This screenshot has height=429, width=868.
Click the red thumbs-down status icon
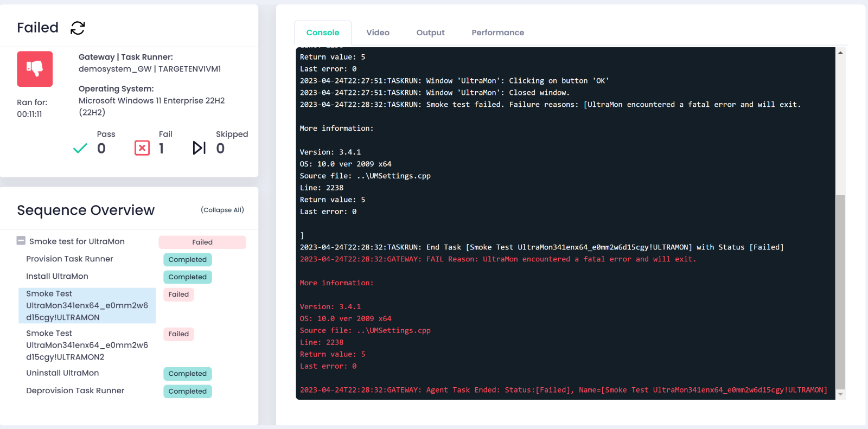click(35, 69)
